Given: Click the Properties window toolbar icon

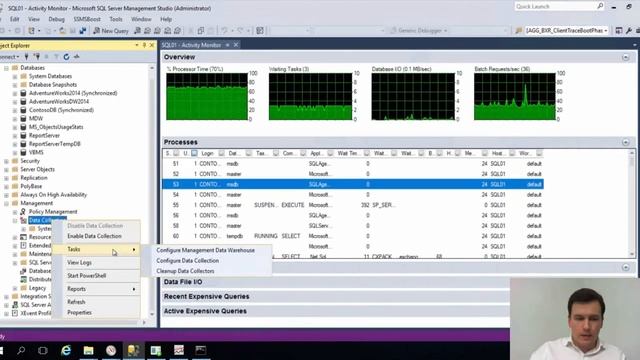Looking at the screenshot, I should 619,31.
